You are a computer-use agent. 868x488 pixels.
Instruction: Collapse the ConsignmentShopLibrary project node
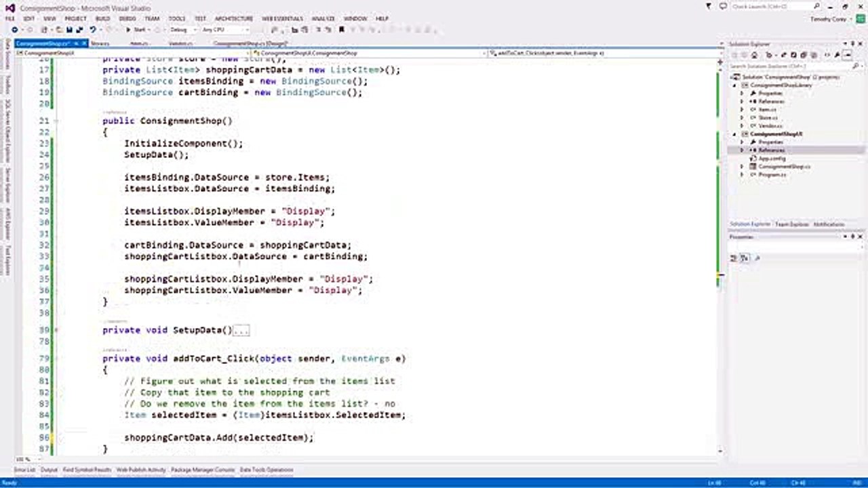734,85
